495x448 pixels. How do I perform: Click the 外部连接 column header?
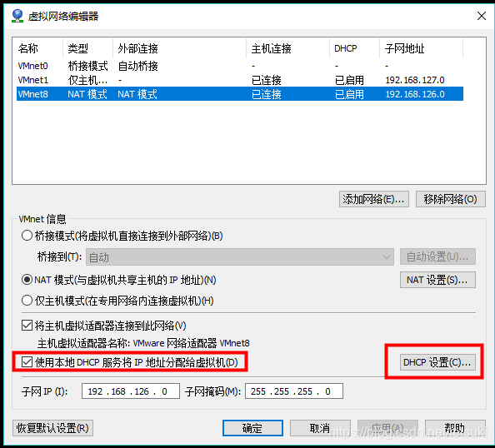point(179,48)
